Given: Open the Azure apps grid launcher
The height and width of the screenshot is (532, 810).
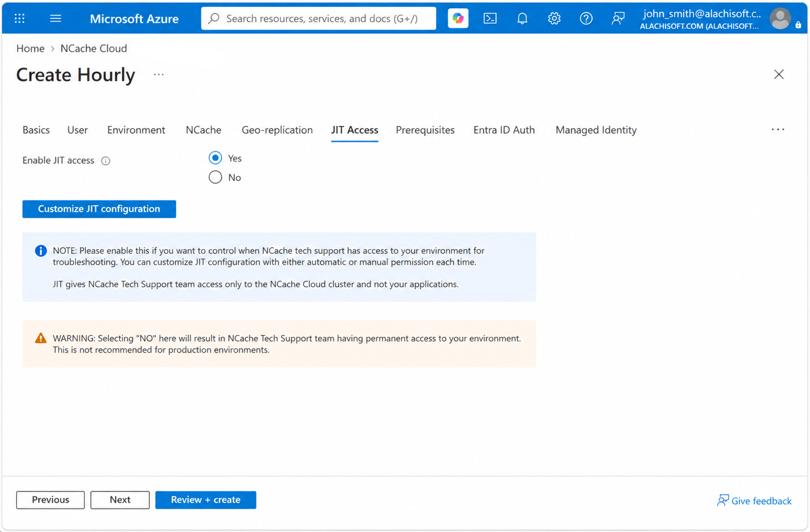Looking at the screenshot, I should pyautogui.click(x=19, y=18).
